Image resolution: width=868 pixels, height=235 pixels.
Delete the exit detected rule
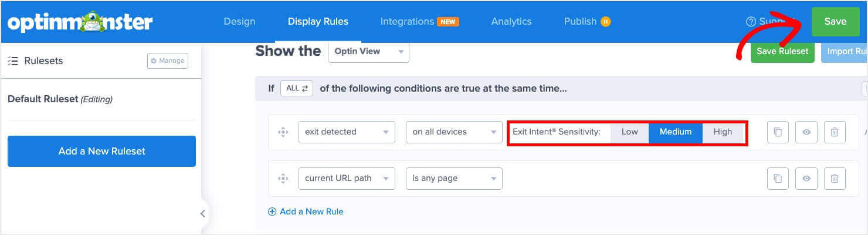(x=835, y=132)
